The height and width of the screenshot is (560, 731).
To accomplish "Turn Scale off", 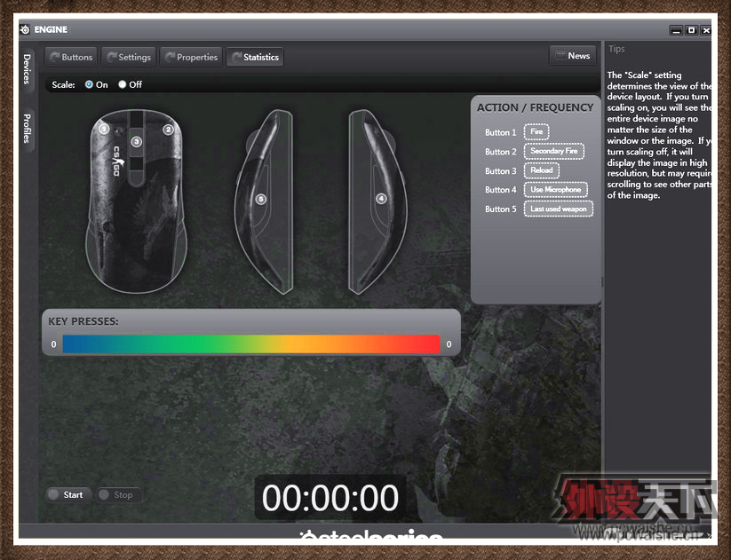I will point(123,84).
